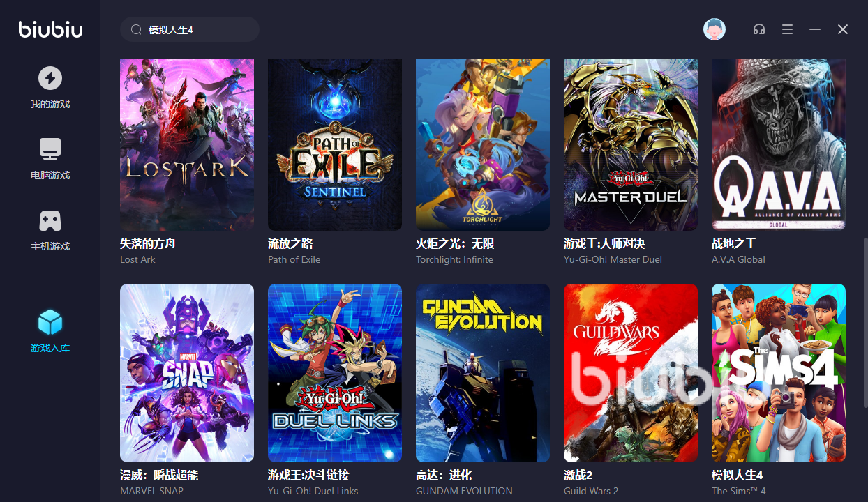Click the search magnifier icon
This screenshot has width=868, height=502.
click(x=136, y=30)
